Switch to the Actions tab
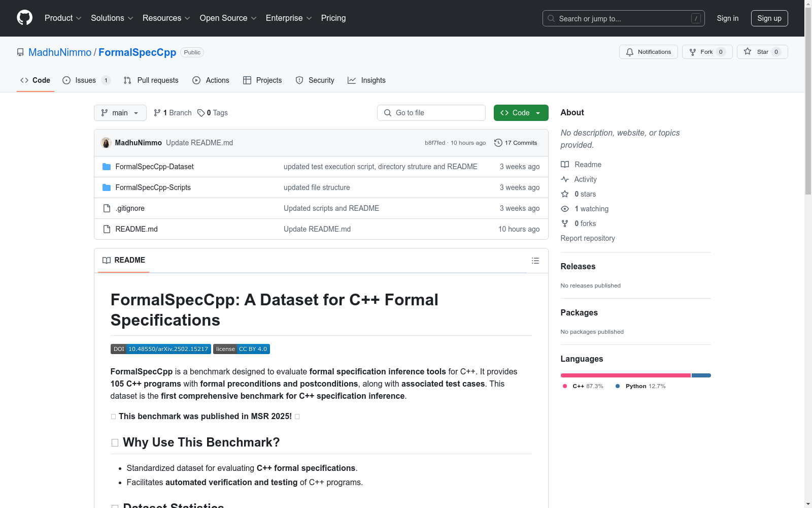The height and width of the screenshot is (508, 812). [211, 80]
